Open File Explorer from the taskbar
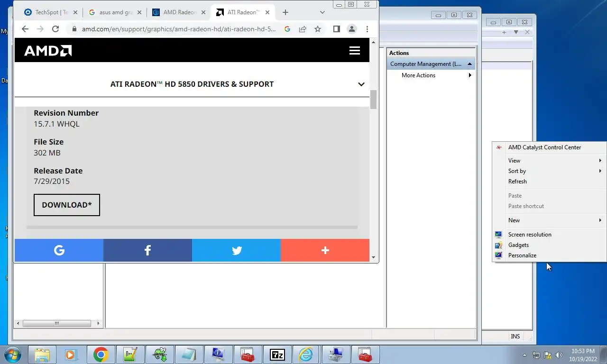 [x=42, y=355]
